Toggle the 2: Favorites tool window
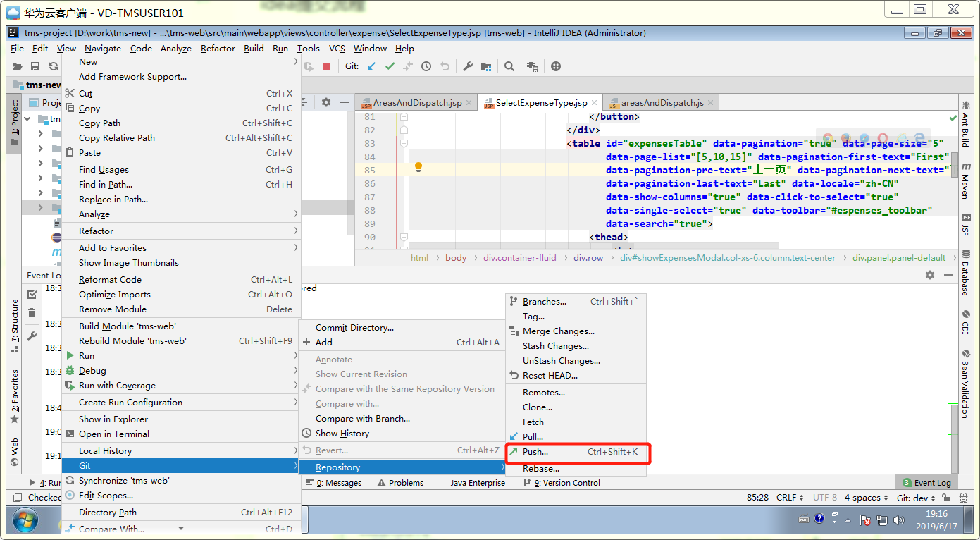The height and width of the screenshot is (540, 980). tap(15, 396)
